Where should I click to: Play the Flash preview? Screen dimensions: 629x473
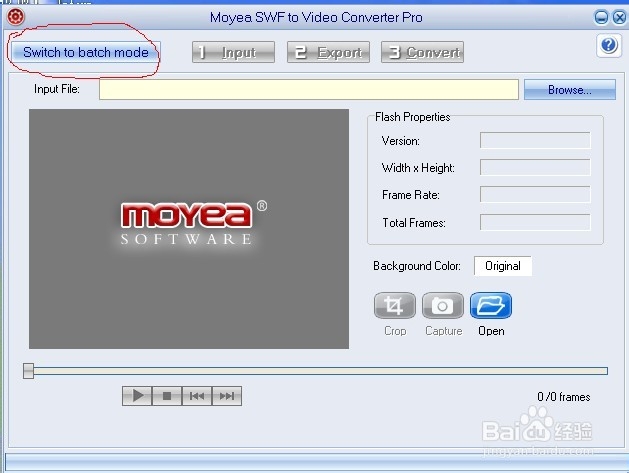click(x=137, y=396)
